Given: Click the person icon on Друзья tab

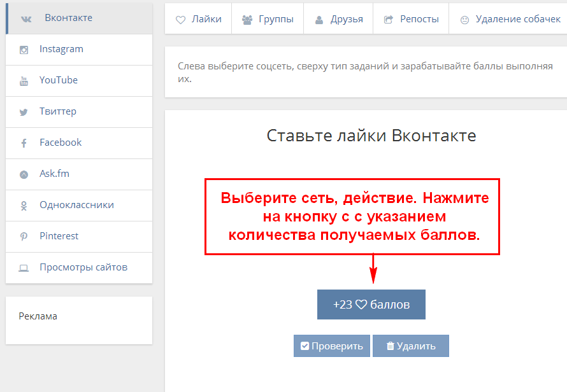Looking at the screenshot, I should click(x=319, y=20).
